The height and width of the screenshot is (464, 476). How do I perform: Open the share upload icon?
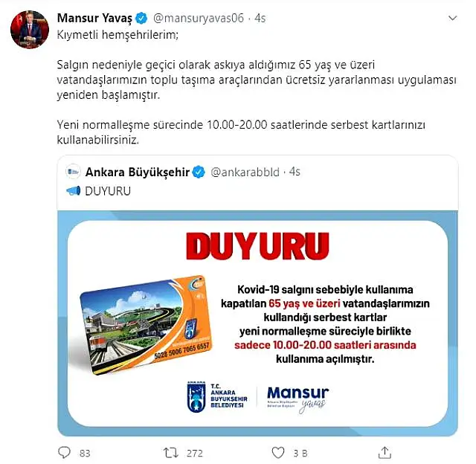pos(385,452)
